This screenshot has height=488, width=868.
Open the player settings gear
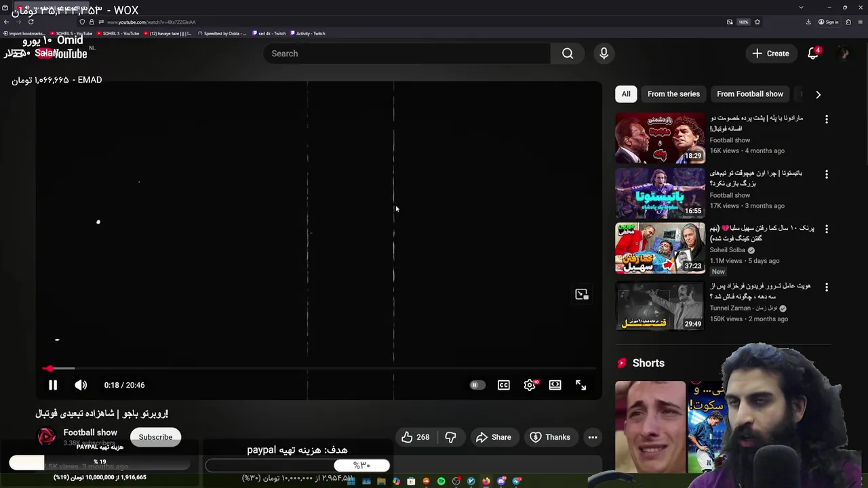pos(530,385)
